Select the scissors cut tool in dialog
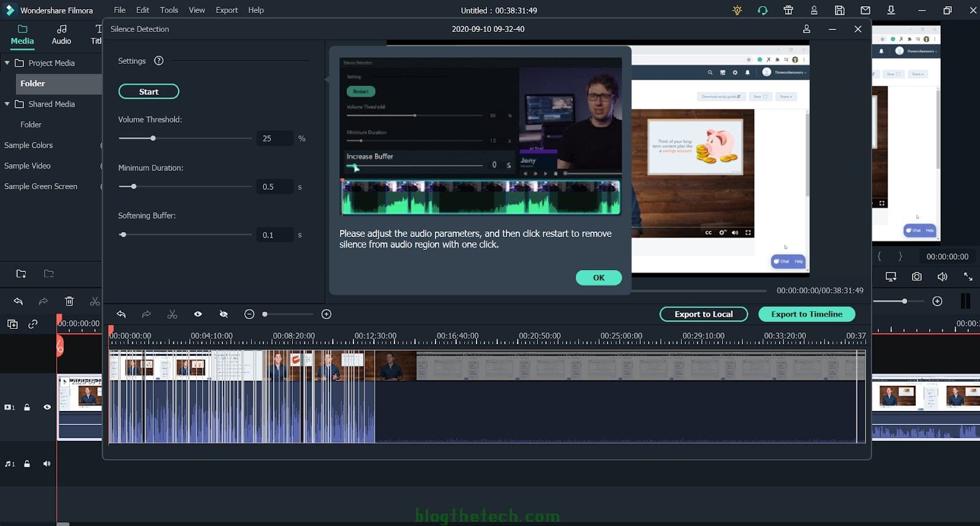Screen dimensions: 980x526 172,314
